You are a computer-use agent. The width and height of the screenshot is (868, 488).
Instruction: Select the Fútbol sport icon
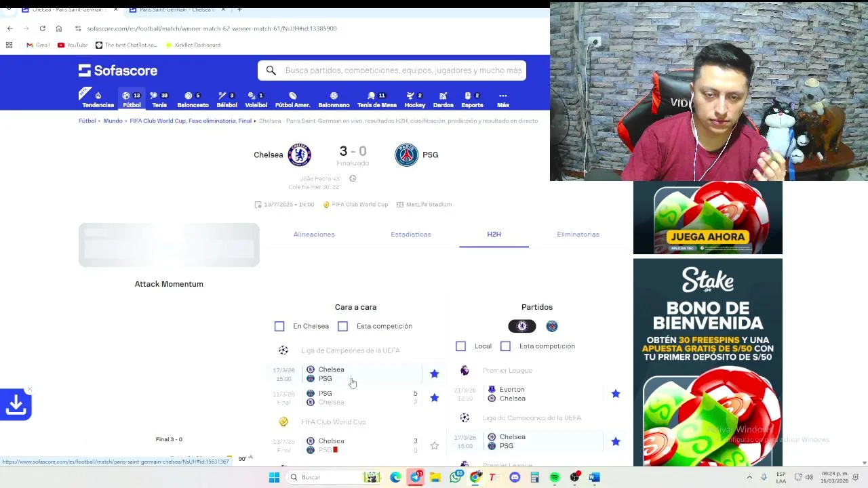pos(132,100)
